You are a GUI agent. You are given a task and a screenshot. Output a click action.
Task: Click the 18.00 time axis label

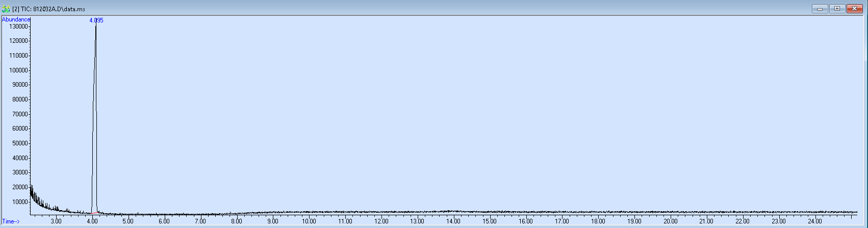[598, 221]
